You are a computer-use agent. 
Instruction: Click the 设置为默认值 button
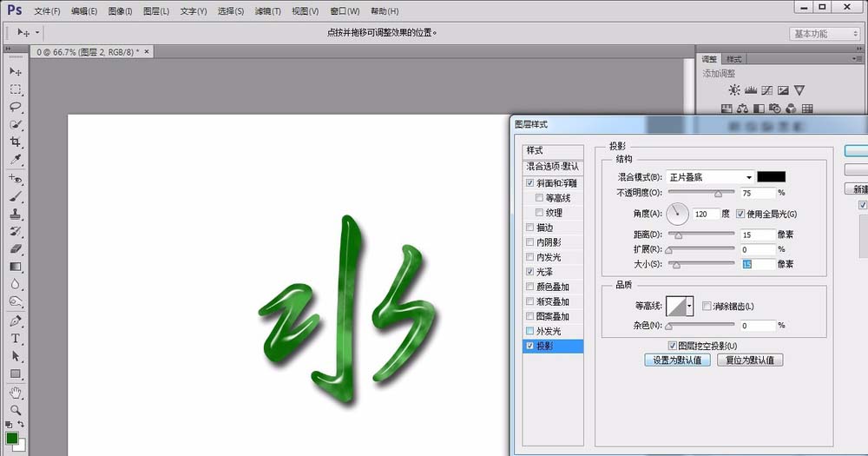pos(677,360)
